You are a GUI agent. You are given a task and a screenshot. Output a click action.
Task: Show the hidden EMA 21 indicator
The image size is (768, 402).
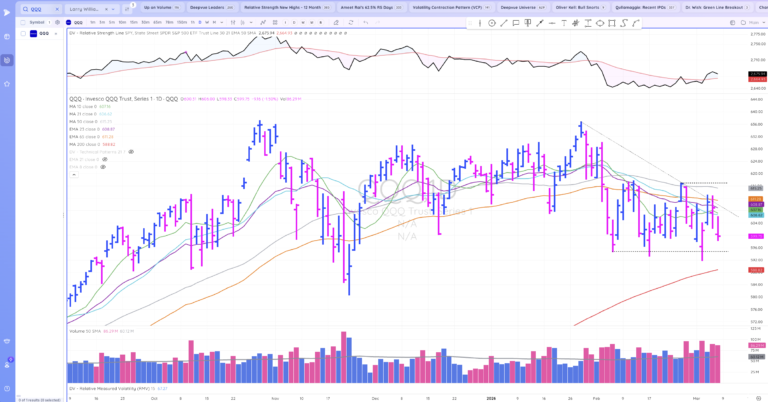[x=104, y=160]
